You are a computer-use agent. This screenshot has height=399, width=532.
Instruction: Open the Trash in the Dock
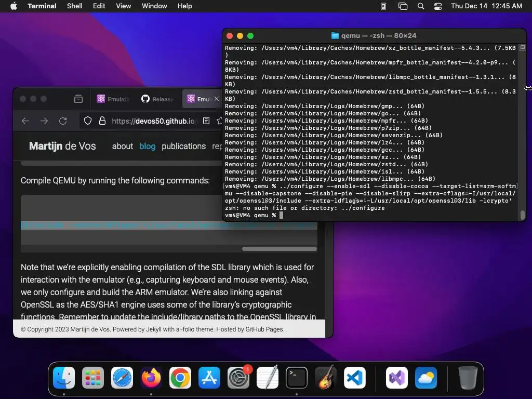468,378
